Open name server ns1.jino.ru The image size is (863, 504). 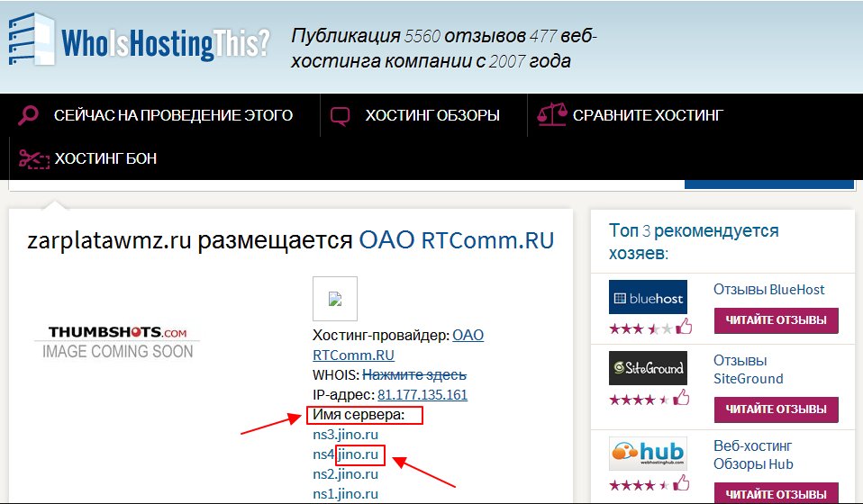pyautogui.click(x=345, y=494)
